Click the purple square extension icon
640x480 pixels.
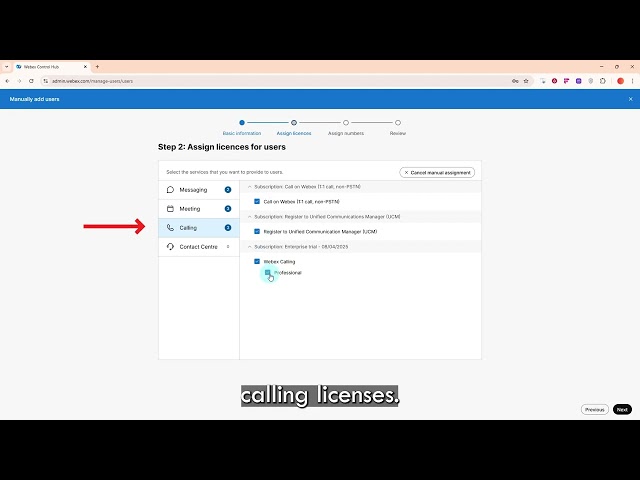[x=578, y=81]
